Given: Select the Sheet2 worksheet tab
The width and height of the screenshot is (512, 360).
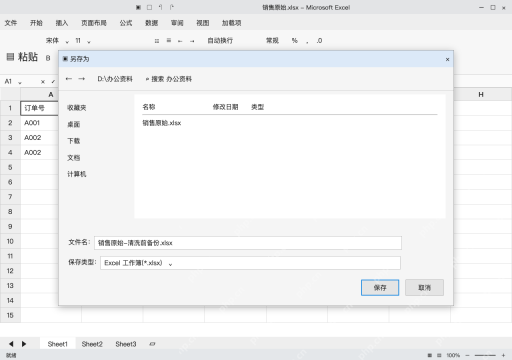Looking at the screenshot, I should click(x=92, y=344).
